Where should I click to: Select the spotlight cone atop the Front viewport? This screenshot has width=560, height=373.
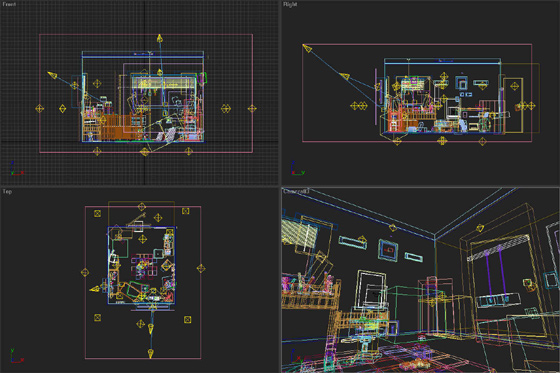pos(160,38)
